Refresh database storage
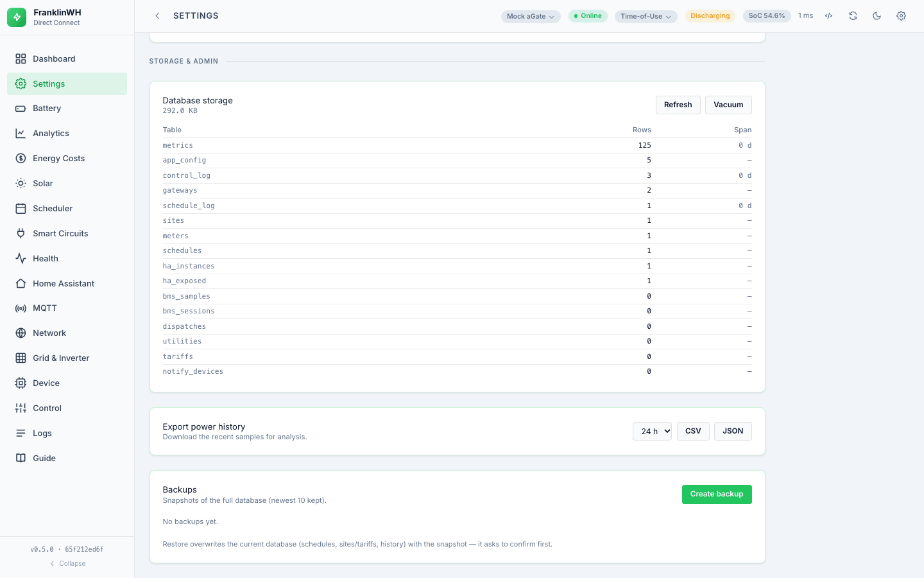Screen dimensions: 924x578 [x=678, y=105]
